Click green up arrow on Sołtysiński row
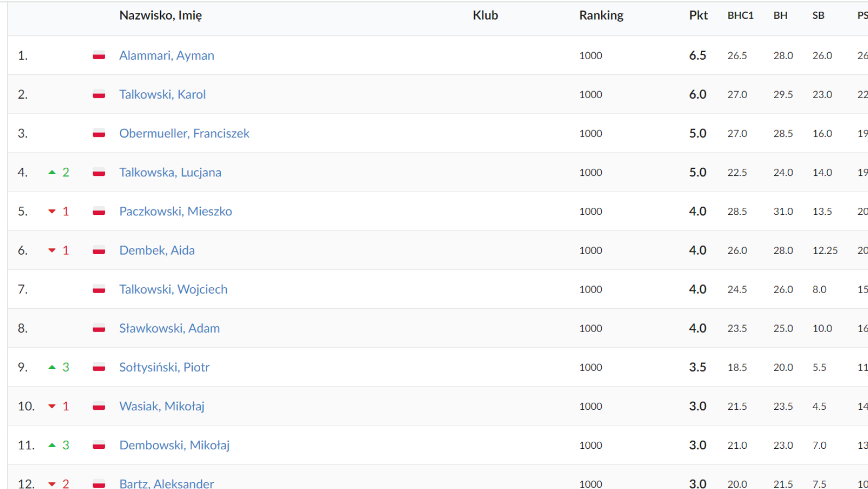The height and width of the screenshot is (489, 868). pos(52,367)
